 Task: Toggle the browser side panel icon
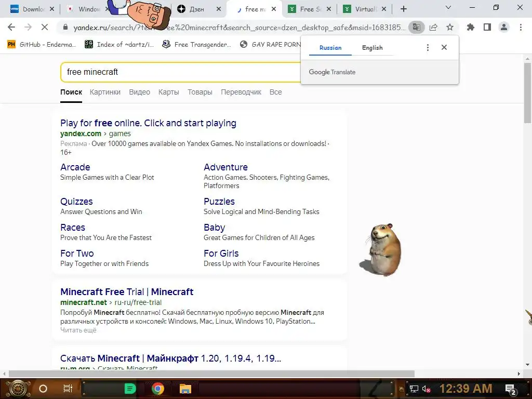[487, 27]
